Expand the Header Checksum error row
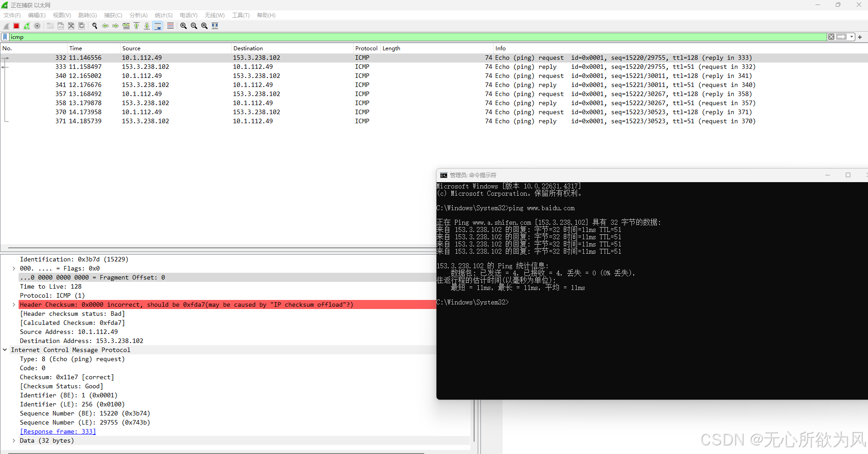 click(14, 305)
